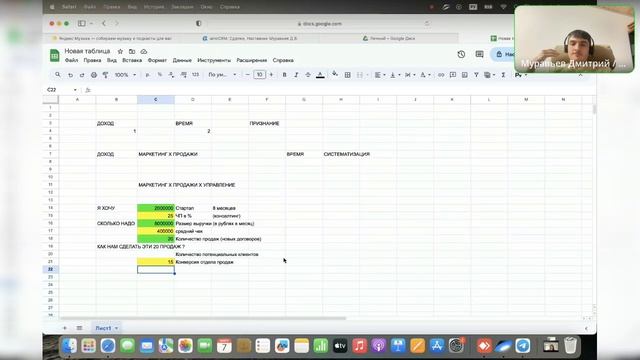Open the 123 number format dropdown
Image resolution: width=640 pixels, height=360 pixels.
(196, 75)
